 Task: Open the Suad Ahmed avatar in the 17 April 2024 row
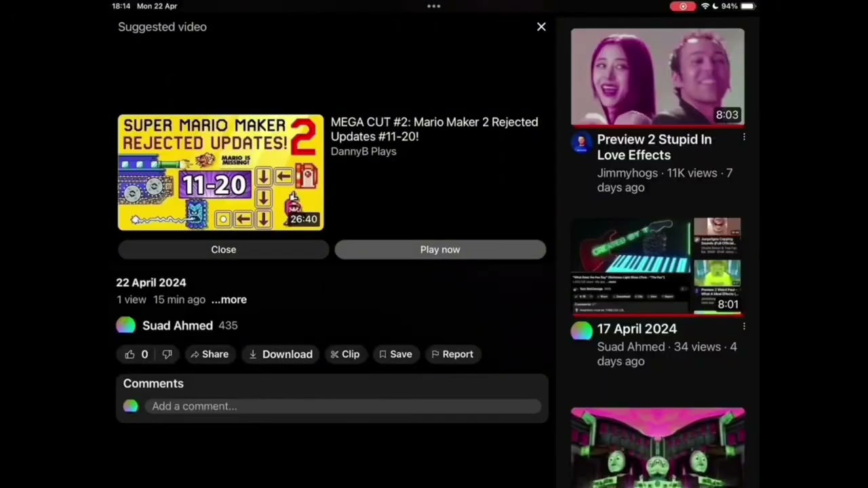click(581, 331)
